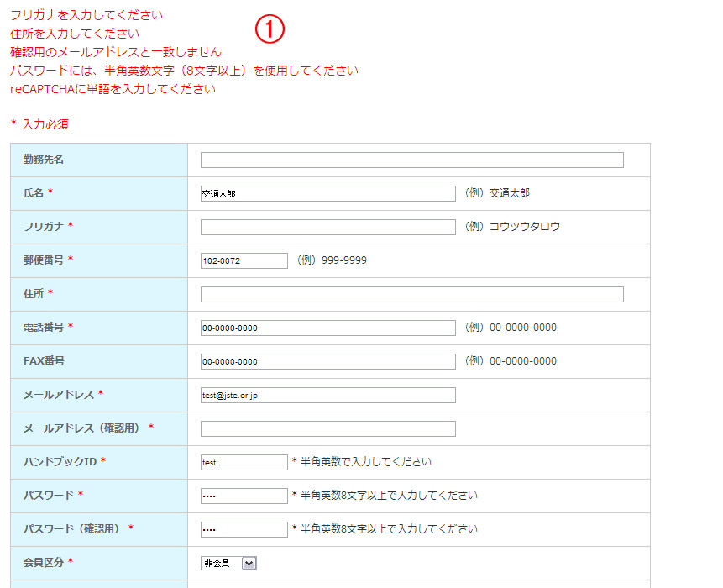The image size is (723, 588).
Task: Click the ハンドブックID field containing test
Action: [x=244, y=462]
